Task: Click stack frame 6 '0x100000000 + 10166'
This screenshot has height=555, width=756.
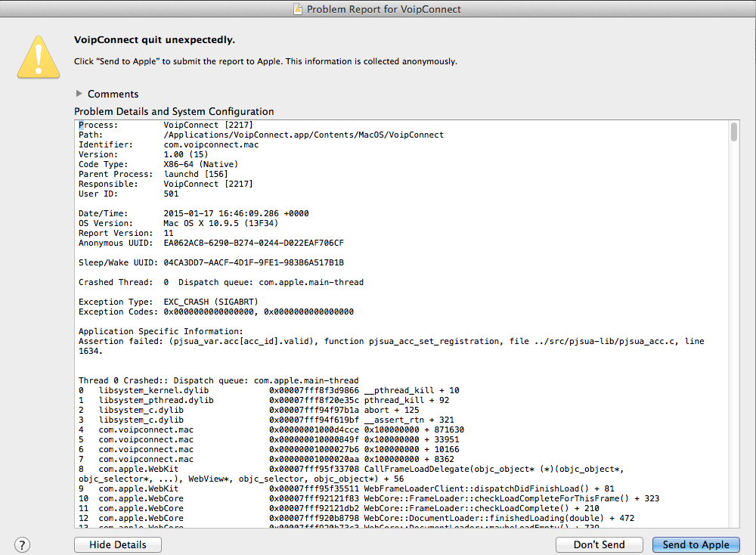Action: click(268, 449)
